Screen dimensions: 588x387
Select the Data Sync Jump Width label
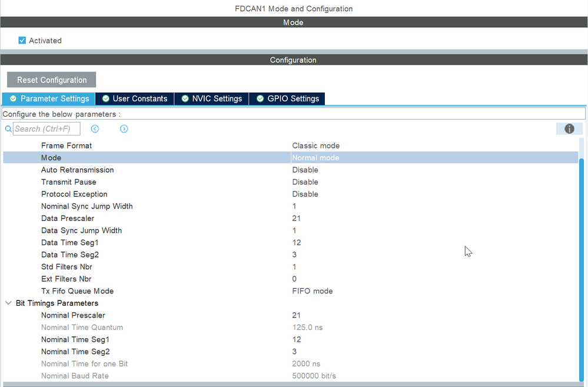81,230
